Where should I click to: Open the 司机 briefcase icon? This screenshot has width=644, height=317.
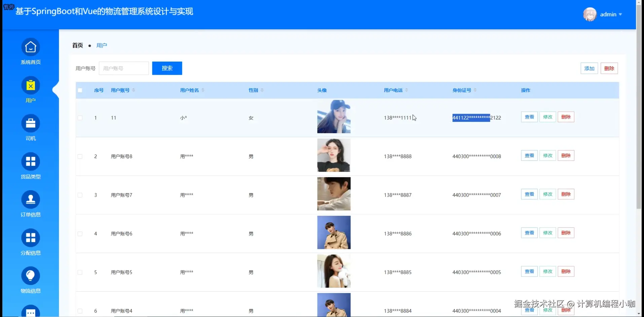click(31, 123)
